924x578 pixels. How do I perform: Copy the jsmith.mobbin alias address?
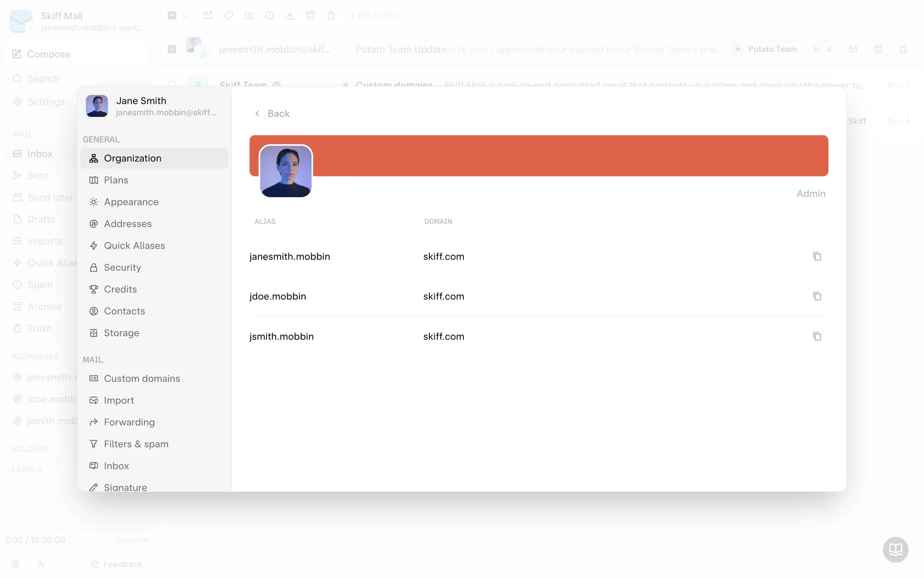click(817, 336)
